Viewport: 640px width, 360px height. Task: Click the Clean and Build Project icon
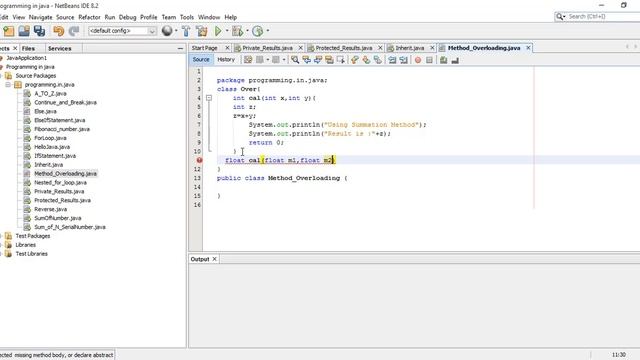[x=202, y=31]
